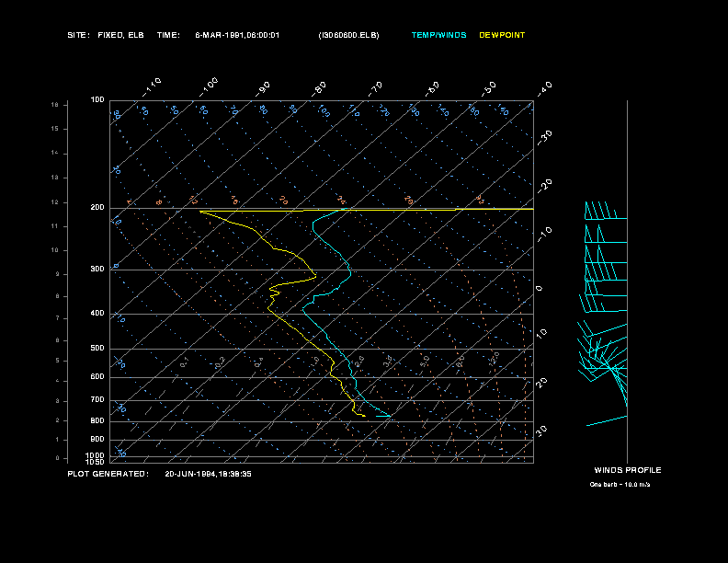This screenshot has height=563, width=728.
Task: Click the 16 km height axis label
Action: point(55,105)
